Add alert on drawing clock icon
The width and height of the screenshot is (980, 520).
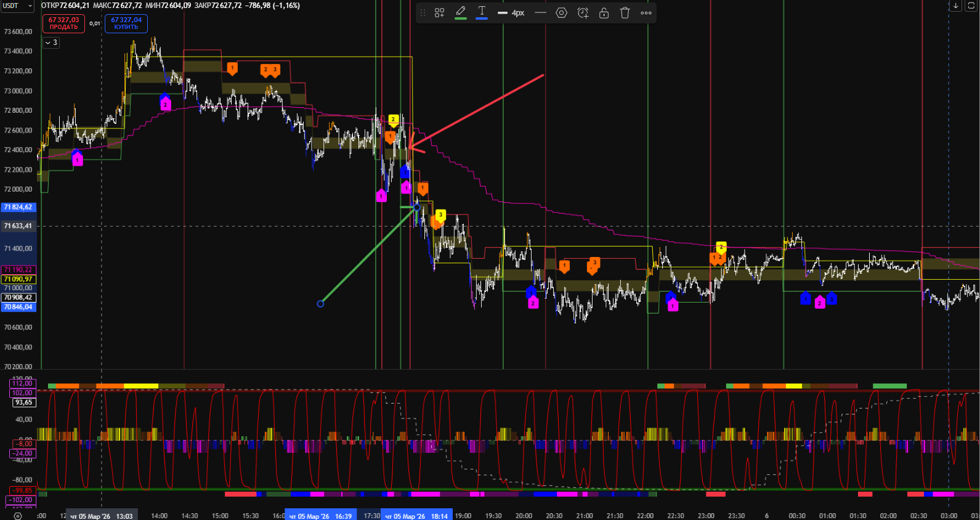tap(583, 13)
